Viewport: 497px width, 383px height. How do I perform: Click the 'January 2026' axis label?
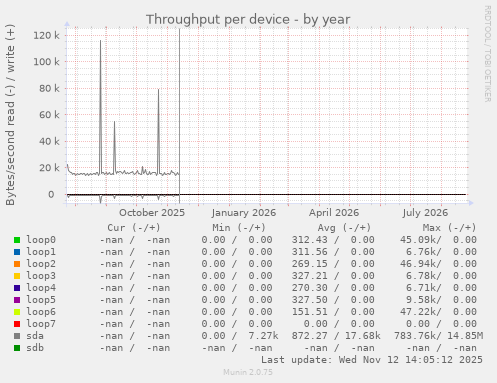click(x=244, y=213)
